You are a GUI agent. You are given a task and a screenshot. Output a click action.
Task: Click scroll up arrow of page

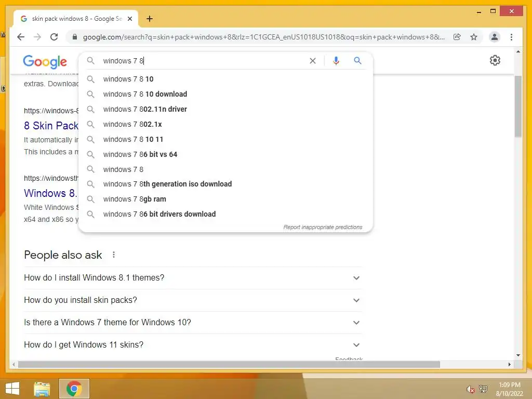point(518,51)
